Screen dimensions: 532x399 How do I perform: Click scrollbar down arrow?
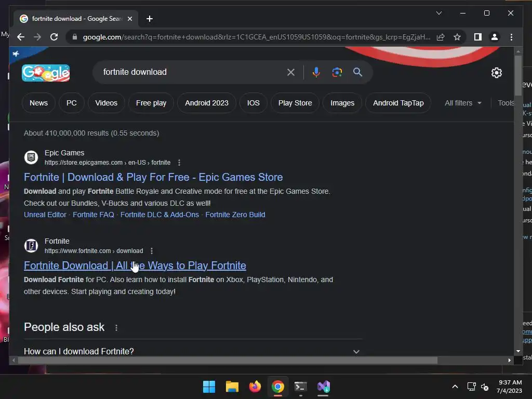tap(518, 352)
